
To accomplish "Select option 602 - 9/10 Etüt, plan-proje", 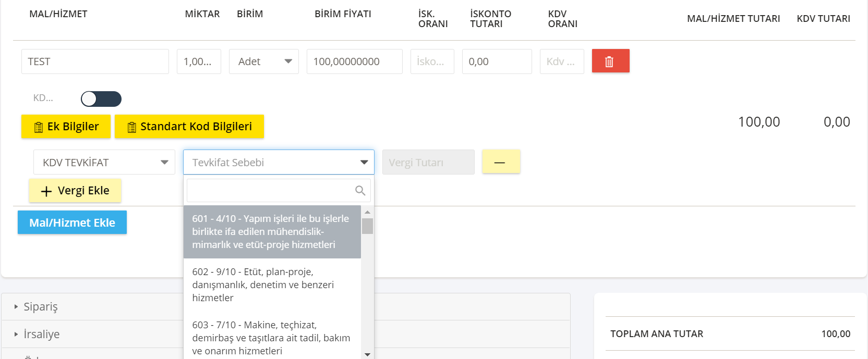I will tap(272, 285).
